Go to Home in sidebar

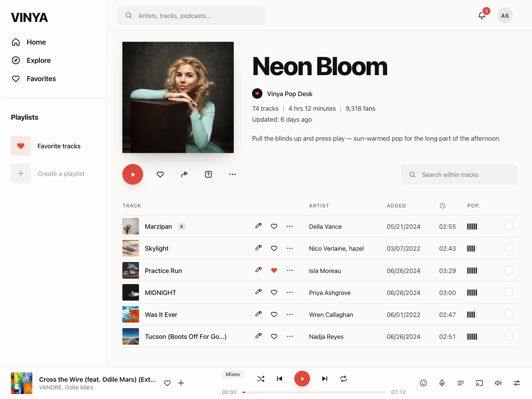pyautogui.click(x=29, y=42)
